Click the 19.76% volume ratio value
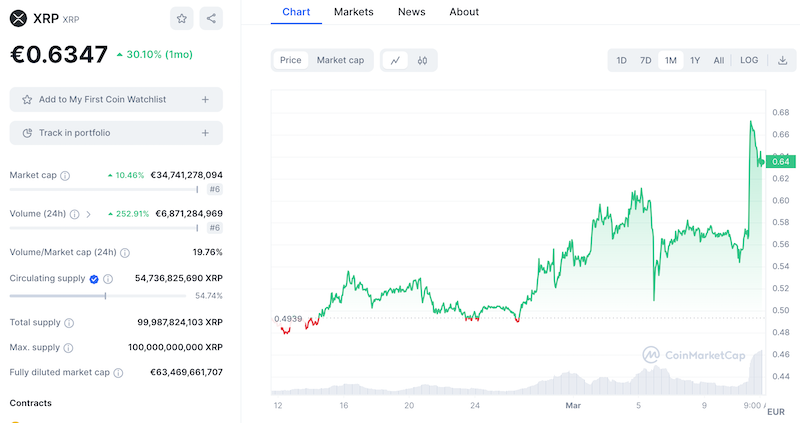The image size is (800, 423). point(208,252)
